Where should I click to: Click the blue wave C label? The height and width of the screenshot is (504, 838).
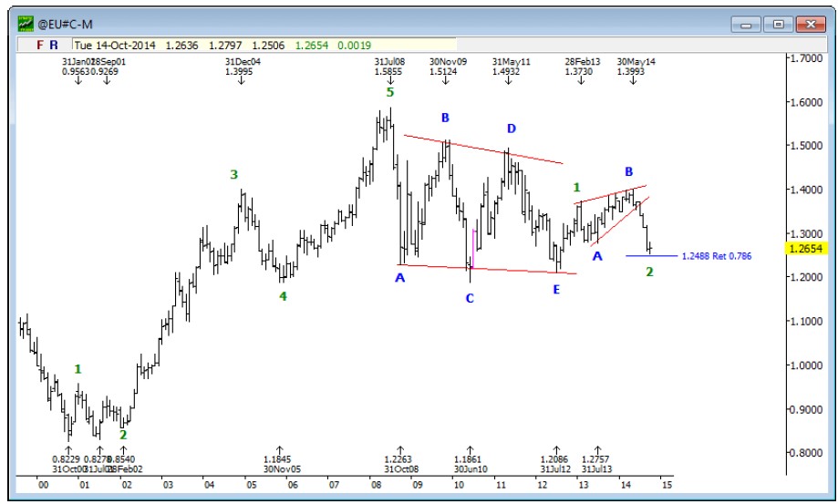point(470,298)
